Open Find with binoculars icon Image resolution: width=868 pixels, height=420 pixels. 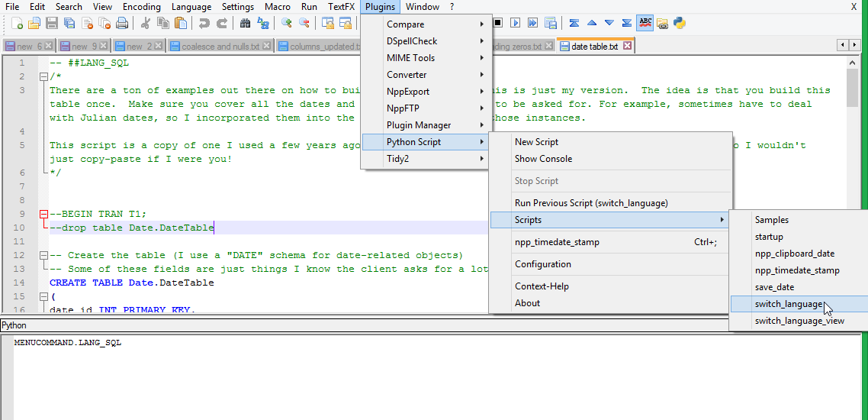pyautogui.click(x=246, y=23)
